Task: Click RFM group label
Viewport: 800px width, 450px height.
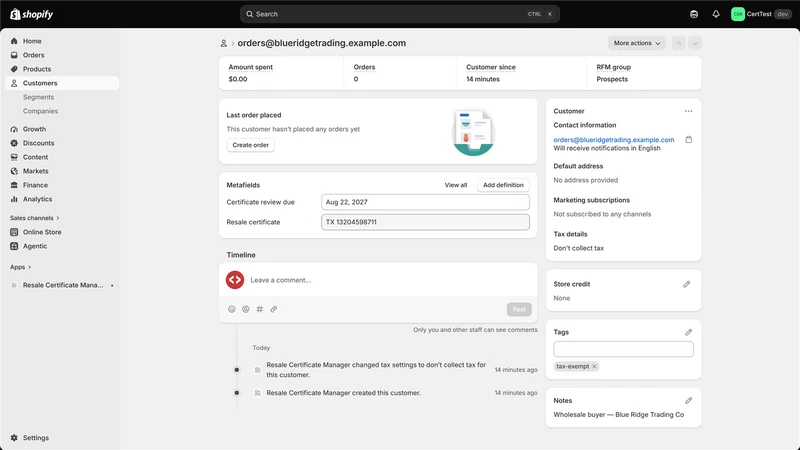Action: point(614,67)
